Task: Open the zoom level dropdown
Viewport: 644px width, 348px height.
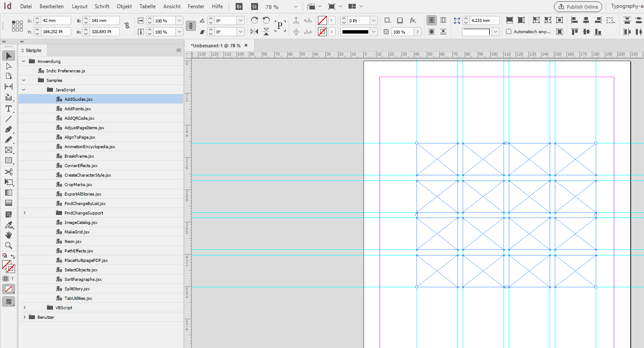Action: click(x=295, y=7)
